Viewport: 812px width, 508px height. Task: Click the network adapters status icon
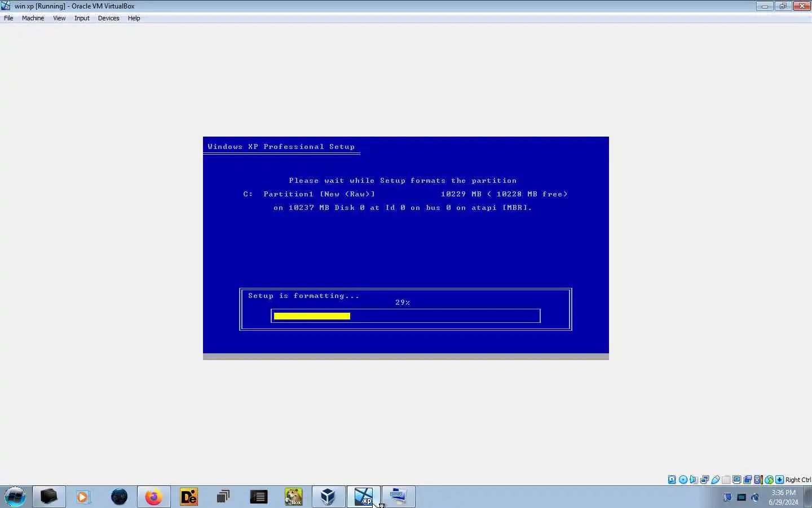(704, 480)
